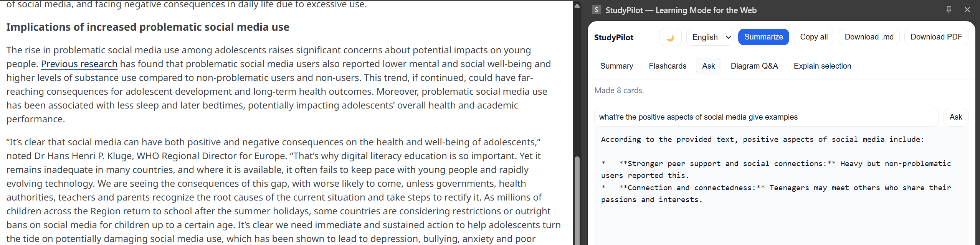Open the Diagram Q&A tab
The height and width of the screenshot is (245, 980).
click(754, 66)
